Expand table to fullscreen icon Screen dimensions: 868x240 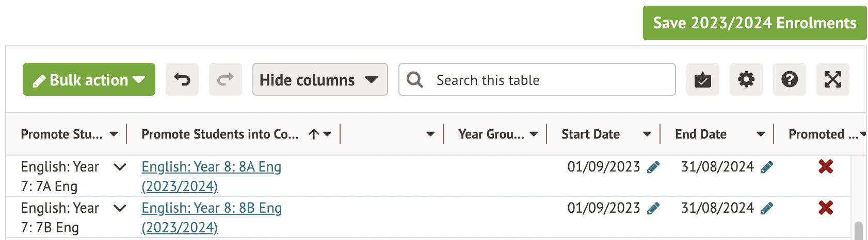click(x=832, y=79)
